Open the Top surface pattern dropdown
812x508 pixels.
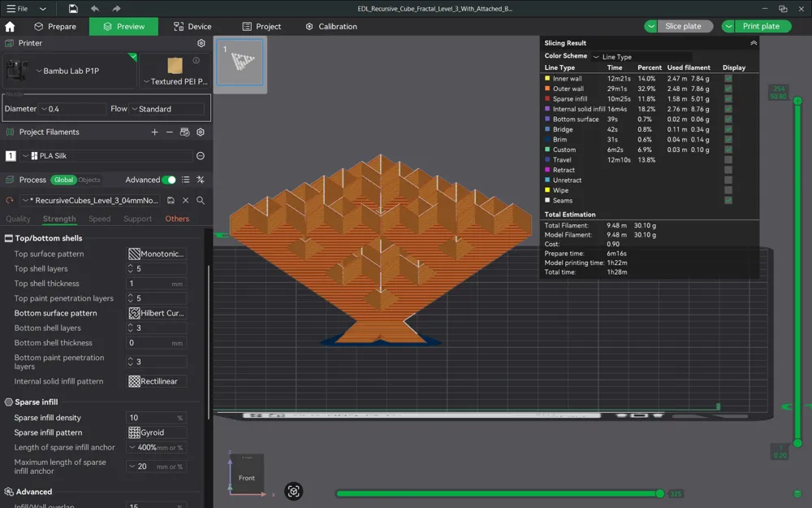click(x=157, y=254)
